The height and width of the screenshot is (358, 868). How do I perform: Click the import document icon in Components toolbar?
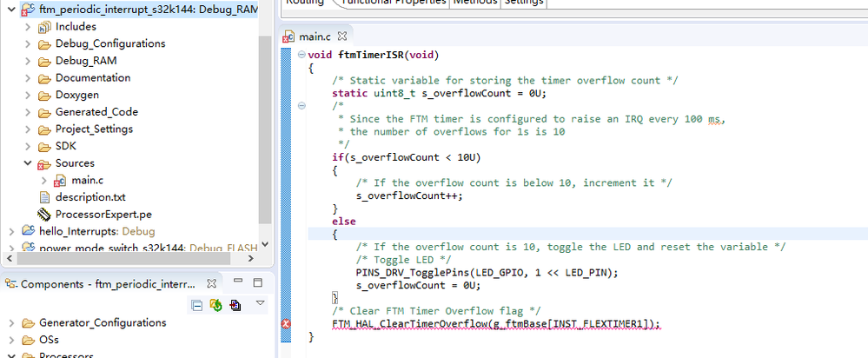235,305
